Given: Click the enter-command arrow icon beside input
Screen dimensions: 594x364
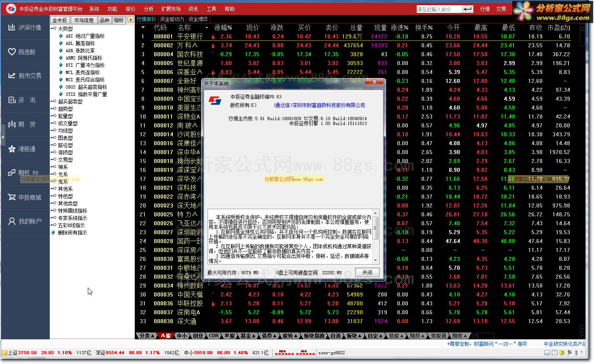Looking at the screenshot, I should point(468,9).
